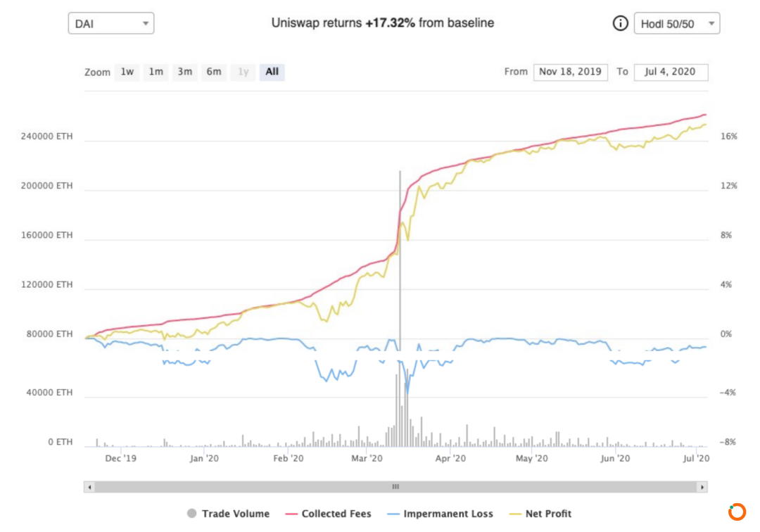Toggle the Collected Fees legend series
This screenshot has width=760, height=532.
[x=329, y=514]
